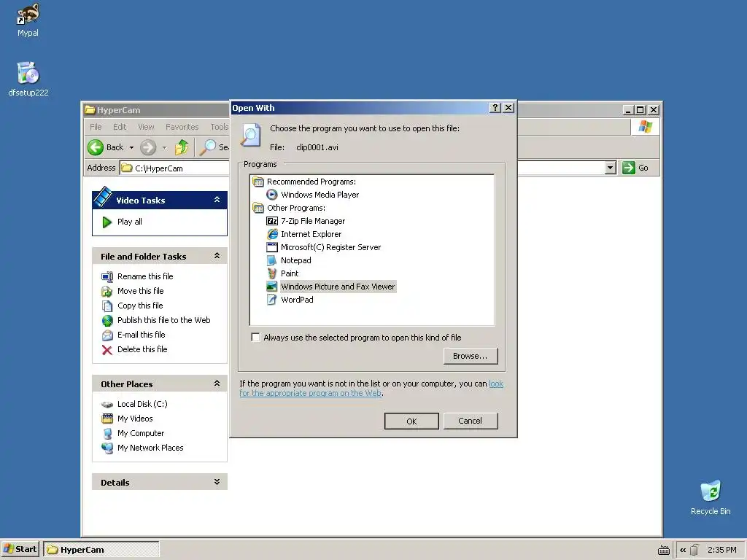Collapse the Video Tasks panel
Screen dimensions: 747x560
[217, 200]
